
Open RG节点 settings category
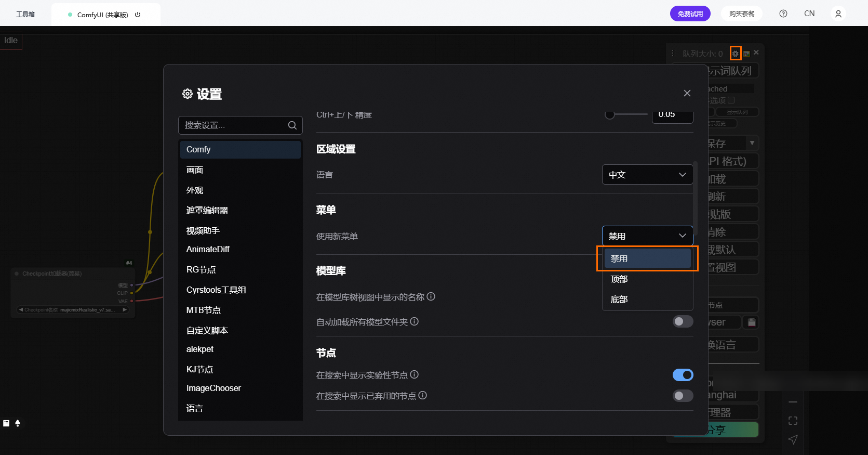click(x=241, y=269)
